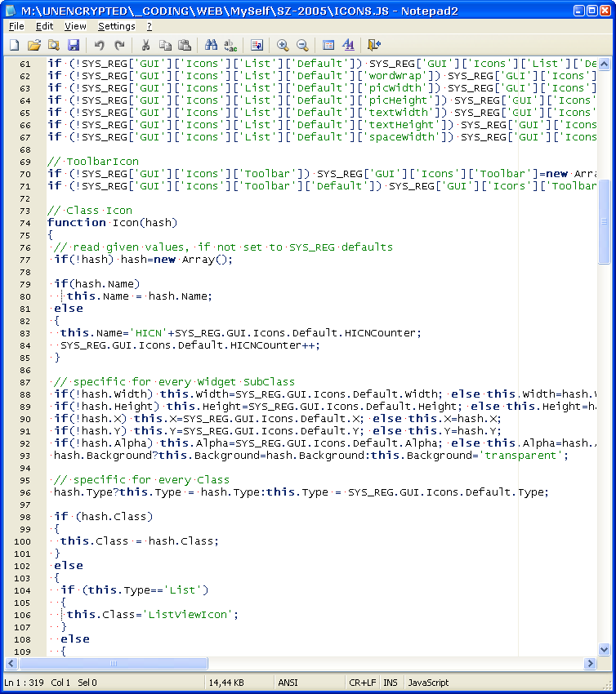Click line number 96 in the margin
This screenshot has width=616, height=694.
(x=25, y=492)
